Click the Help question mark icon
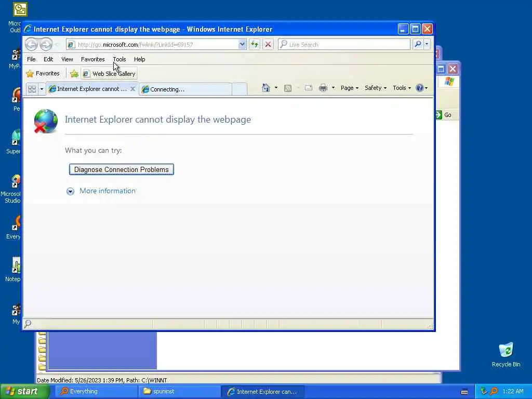 (x=420, y=88)
